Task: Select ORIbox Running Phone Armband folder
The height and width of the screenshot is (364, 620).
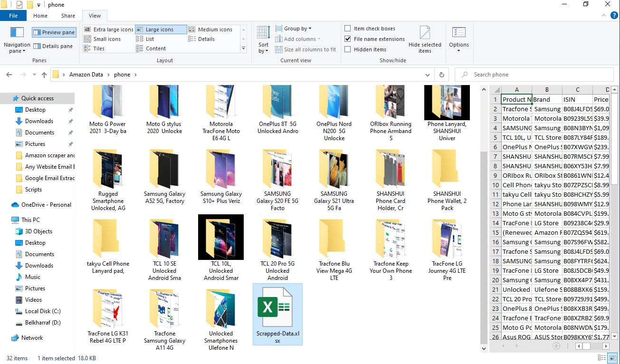Action: [391, 114]
